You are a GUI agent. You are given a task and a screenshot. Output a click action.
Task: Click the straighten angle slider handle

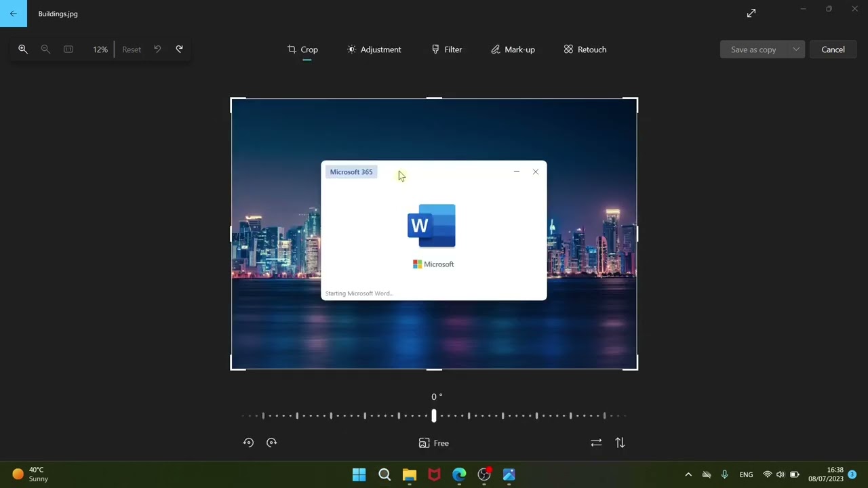pyautogui.click(x=434, y=415)
